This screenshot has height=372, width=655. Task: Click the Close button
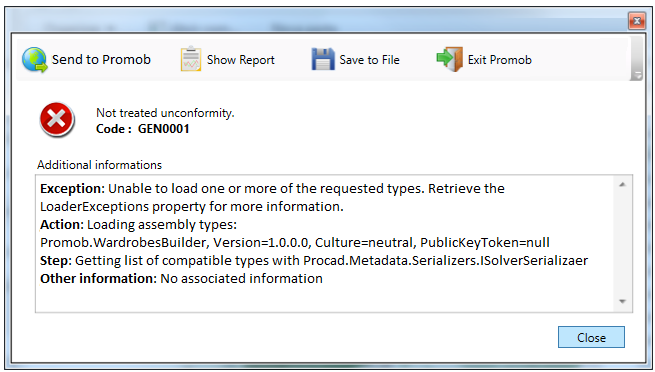591,337
